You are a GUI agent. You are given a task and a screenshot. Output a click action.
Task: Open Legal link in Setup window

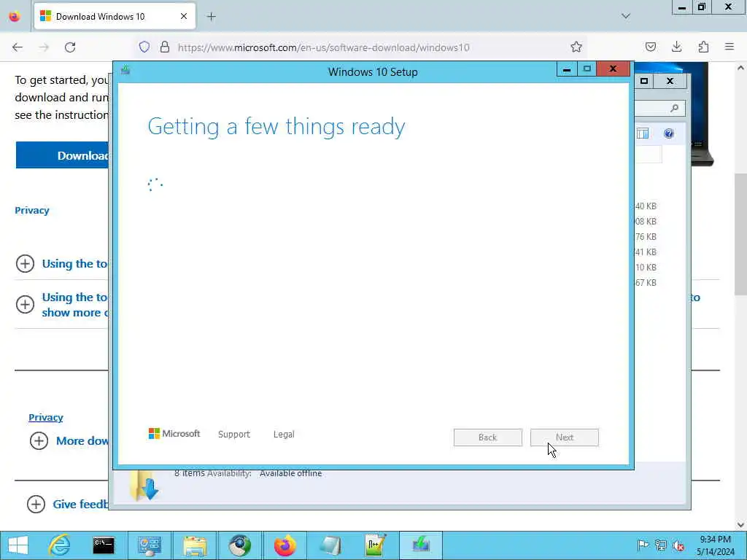pos(284,435)
